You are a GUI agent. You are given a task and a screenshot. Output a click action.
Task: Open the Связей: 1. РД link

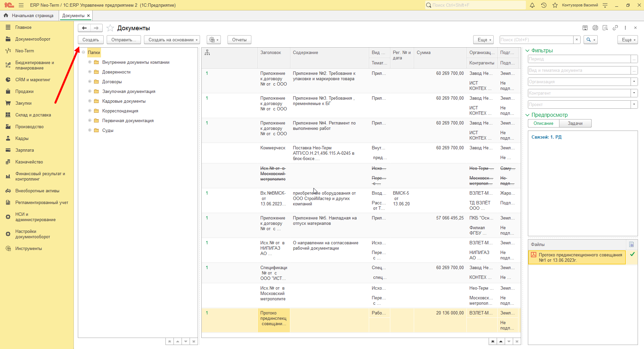pyautogui.click(x=546, y=137)
